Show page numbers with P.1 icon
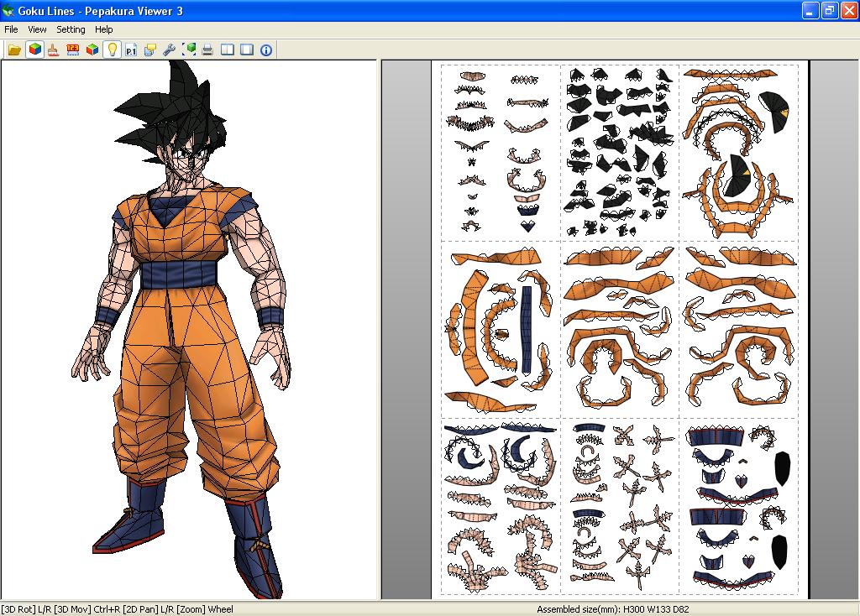This screenshot has height=616, width=860. [131, 50]
